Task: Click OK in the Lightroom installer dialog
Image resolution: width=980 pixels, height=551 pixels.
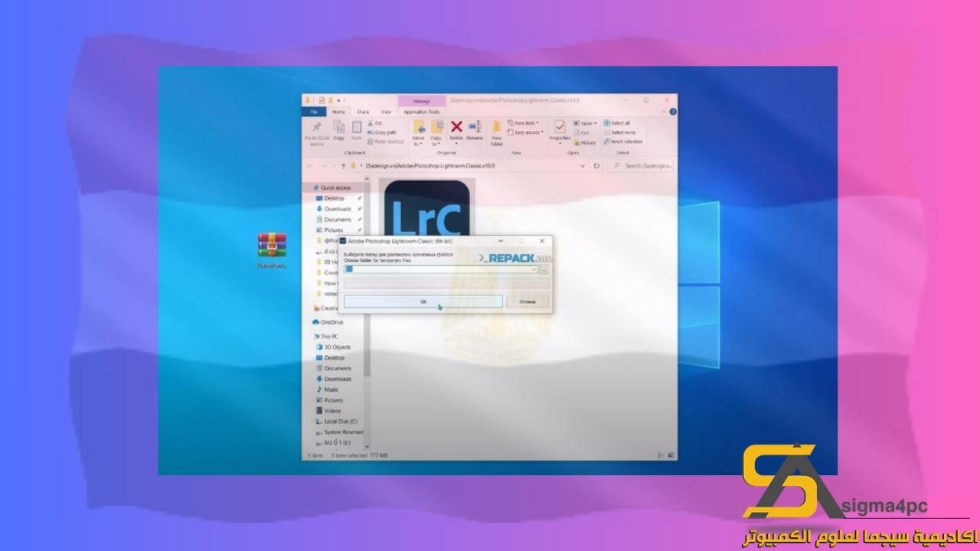Action: [x=423, y=302]
